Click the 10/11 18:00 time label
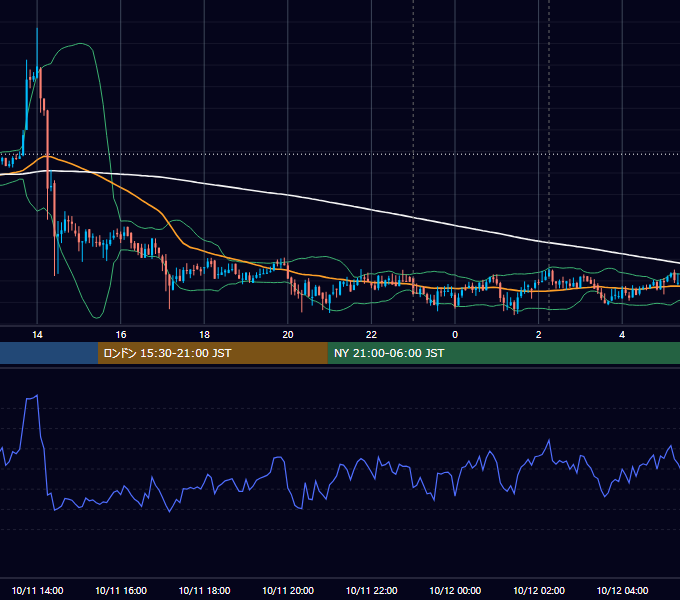680x600 pixels. click(x=204, y=590)
